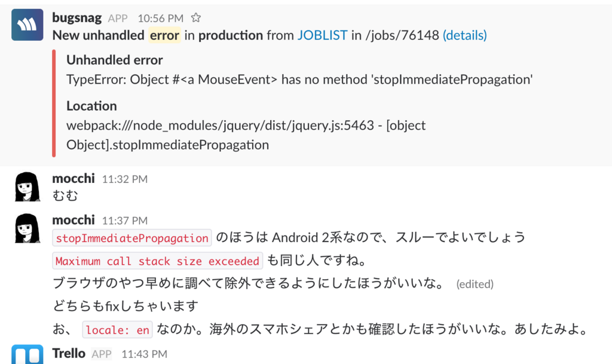Open the 10:56 PM timestamp permalink
This screenshot has height=364, width=612.
[160, 19]
